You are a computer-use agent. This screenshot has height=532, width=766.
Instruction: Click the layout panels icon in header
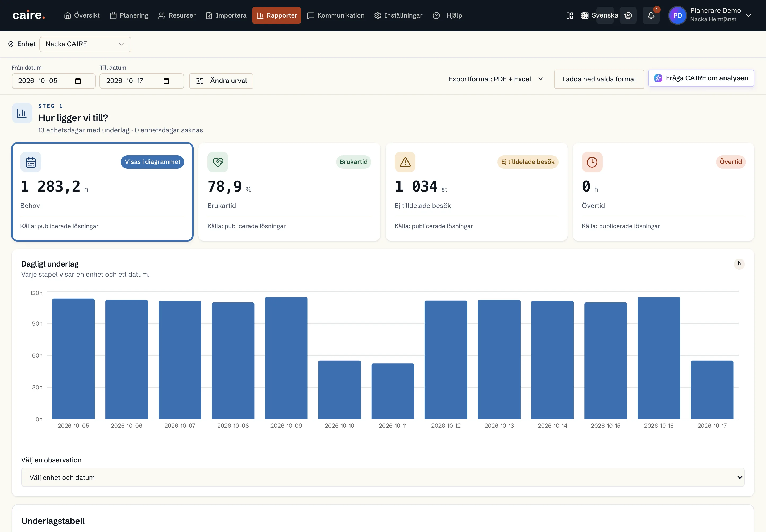coord(570,15)
